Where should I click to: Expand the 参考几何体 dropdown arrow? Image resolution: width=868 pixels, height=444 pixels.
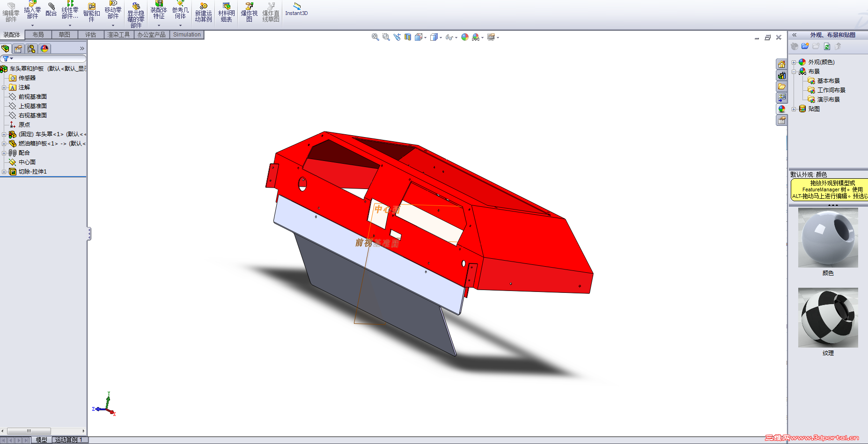click(180, 26)
